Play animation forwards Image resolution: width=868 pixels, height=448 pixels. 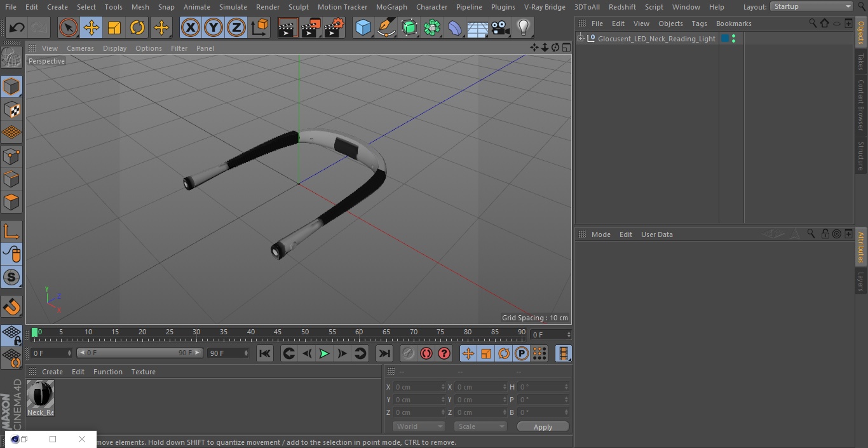(x=324, y=353)
